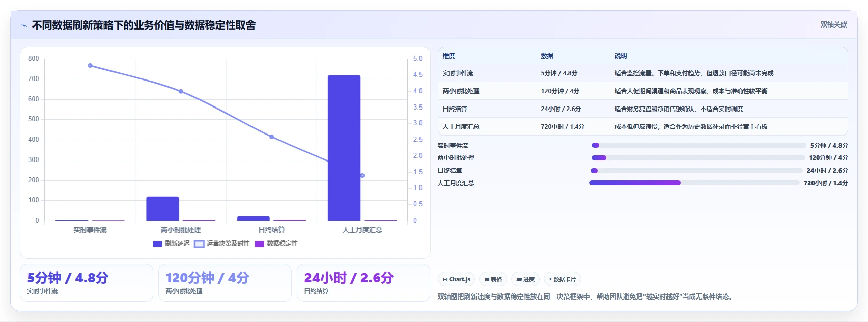Click the line point above 实时事件流

pyautogui.click(x=90, y=65)
